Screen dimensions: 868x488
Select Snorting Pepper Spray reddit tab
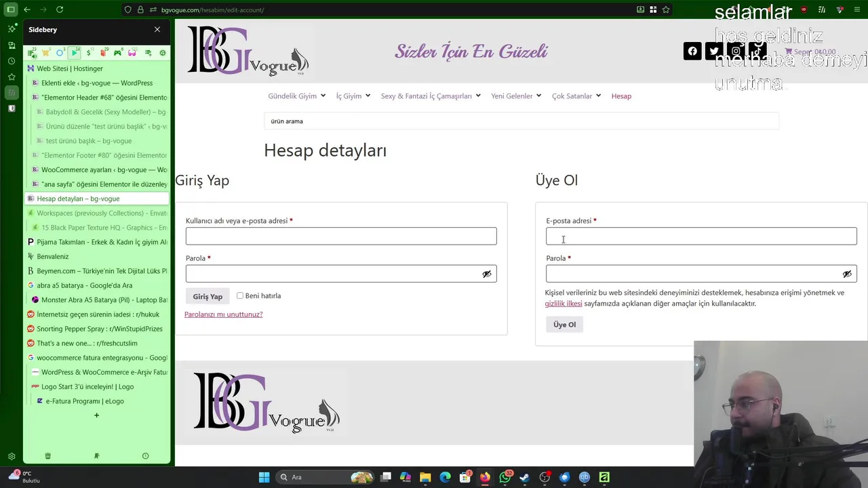96,329
